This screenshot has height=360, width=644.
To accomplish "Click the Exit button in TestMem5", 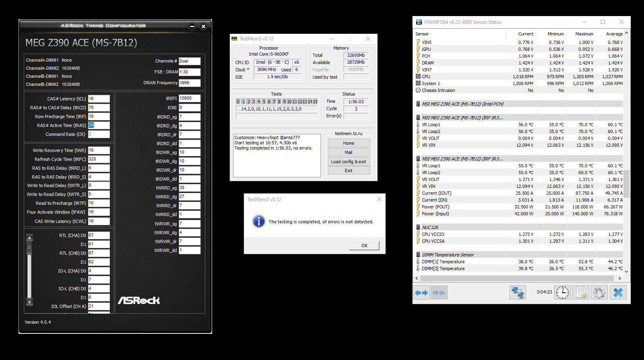I will click(x=349, y=171).
